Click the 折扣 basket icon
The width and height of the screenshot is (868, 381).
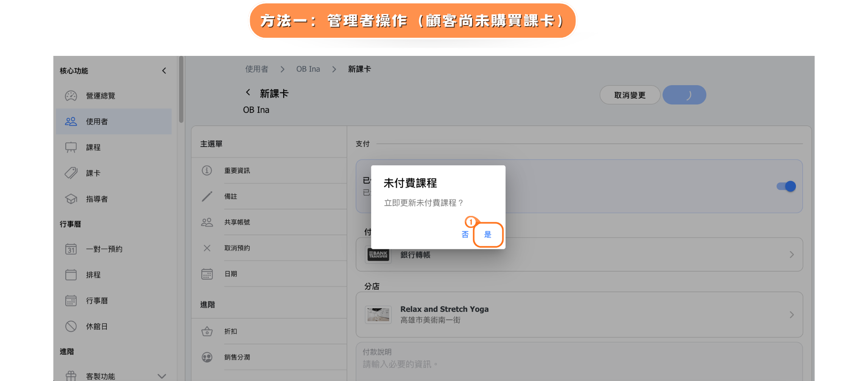click(x=207, y=331)
